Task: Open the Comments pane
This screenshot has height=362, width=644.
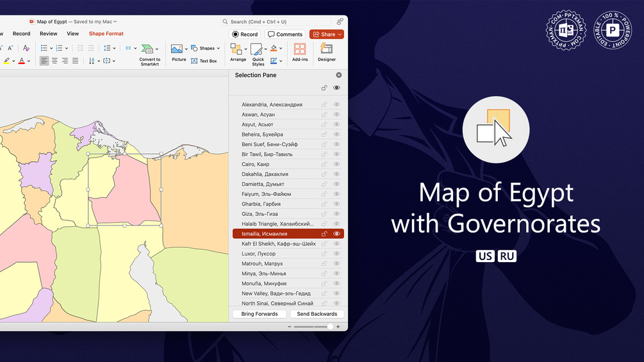Action: coord(285,35)
